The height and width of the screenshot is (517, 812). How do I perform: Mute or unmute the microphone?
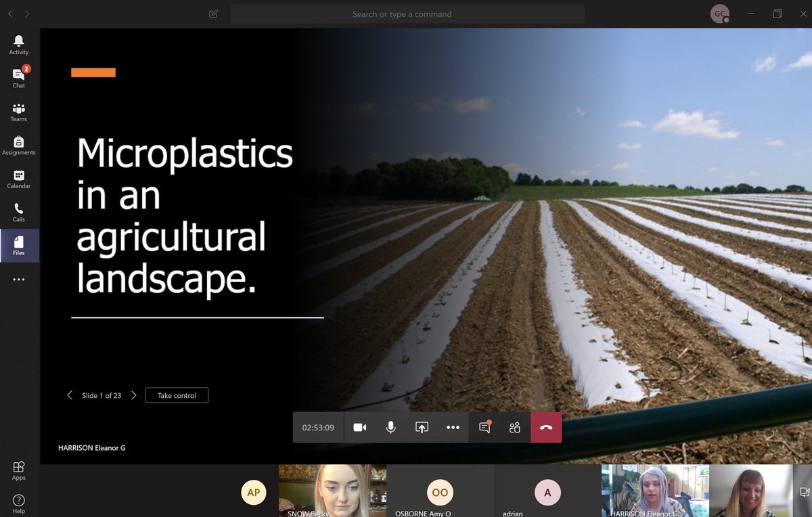pos(390,428)
